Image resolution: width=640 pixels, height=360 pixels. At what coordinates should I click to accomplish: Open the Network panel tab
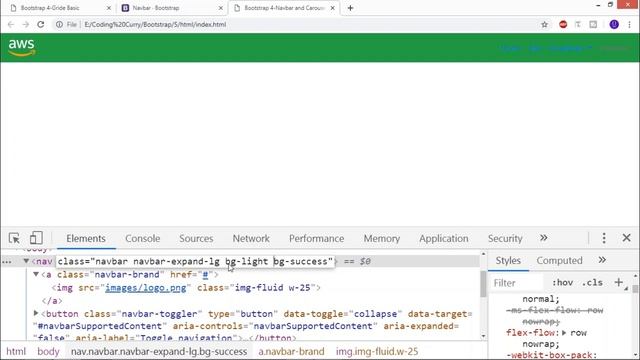pos(251,238)
